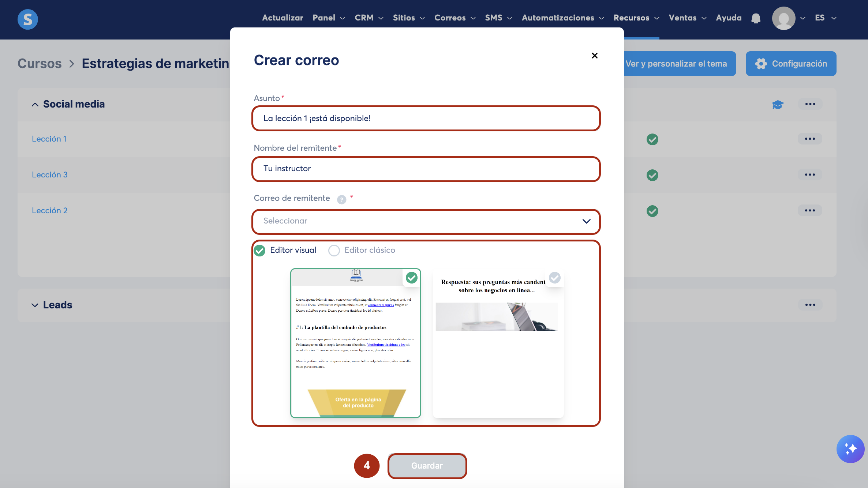Click the notification bell icon

(x=756, y=18)
